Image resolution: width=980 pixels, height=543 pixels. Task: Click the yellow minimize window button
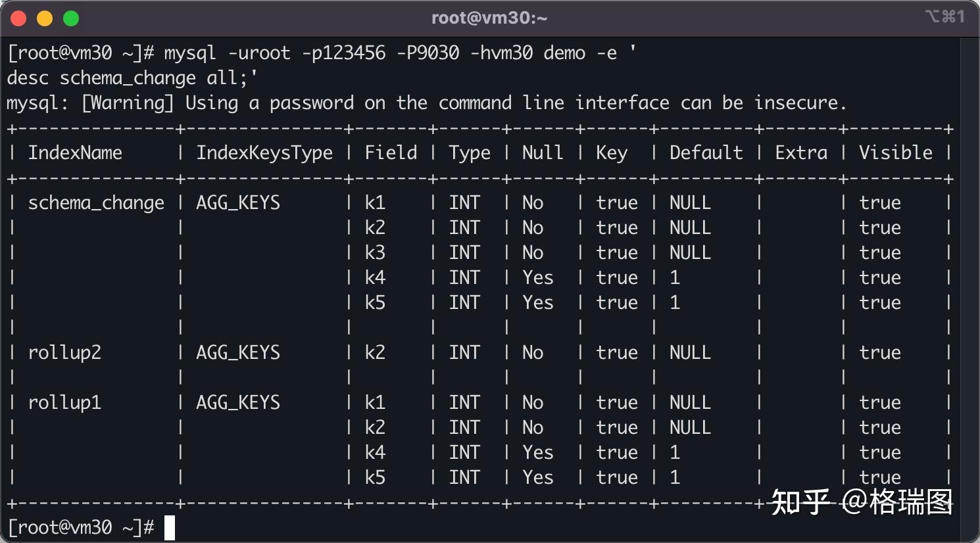(45, 18)
